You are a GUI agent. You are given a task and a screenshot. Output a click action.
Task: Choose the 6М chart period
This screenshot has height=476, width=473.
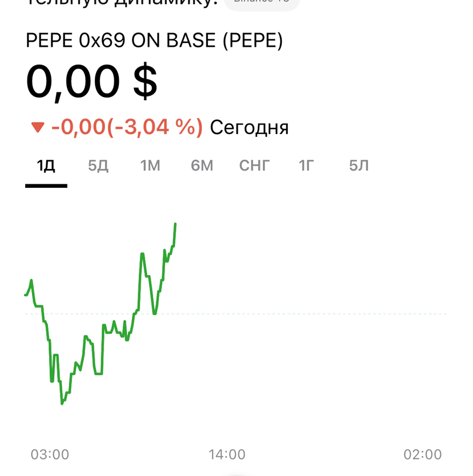pos(202,166)
